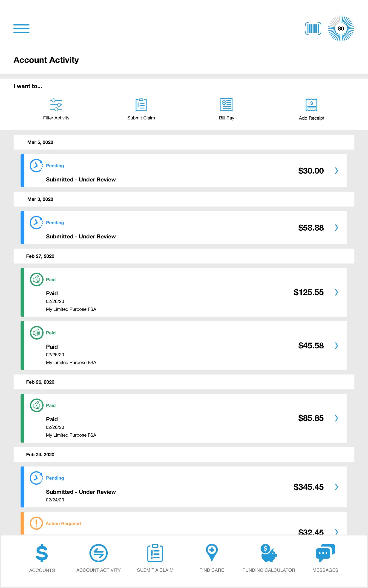Screen dimensions: 368x588
Task: Open the MESSAGES tab label
Action: click(325, 570)
